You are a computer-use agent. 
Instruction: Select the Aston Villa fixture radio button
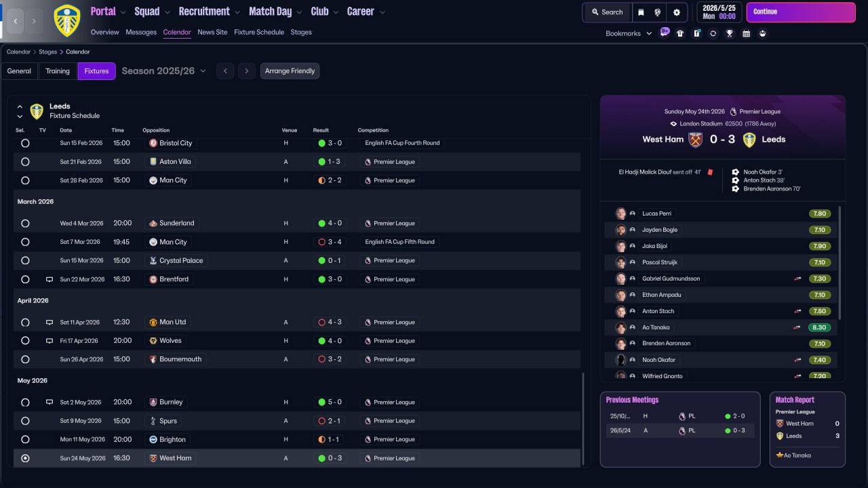click(25, 162)
